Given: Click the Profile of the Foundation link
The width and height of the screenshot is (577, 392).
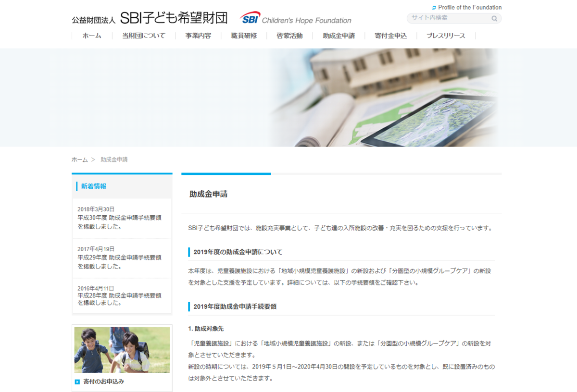Looking at the screenshot, I should pos(470,8).
